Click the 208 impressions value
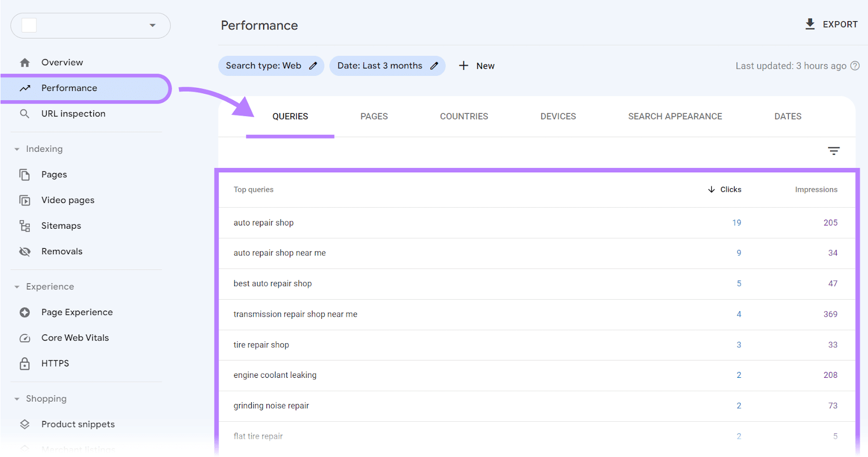This screenshot has width=868, height=457. [x=830, y=375]
